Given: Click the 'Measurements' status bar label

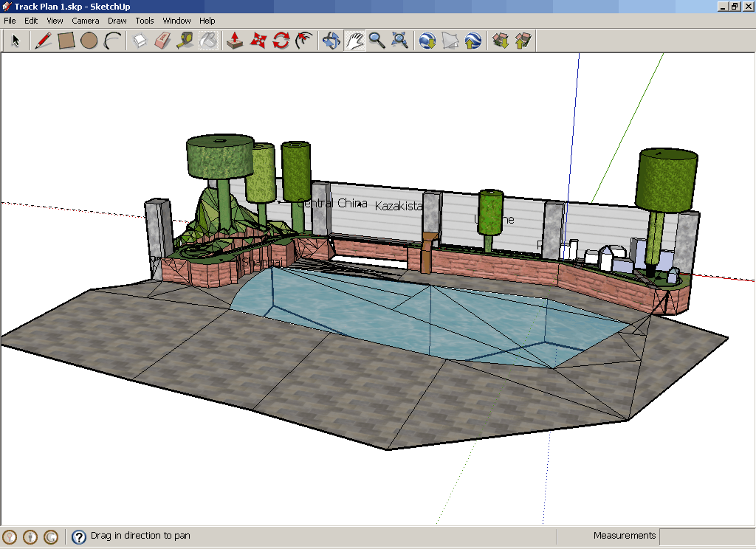Looking at the screenshot, I should click(x=625, y=536).
